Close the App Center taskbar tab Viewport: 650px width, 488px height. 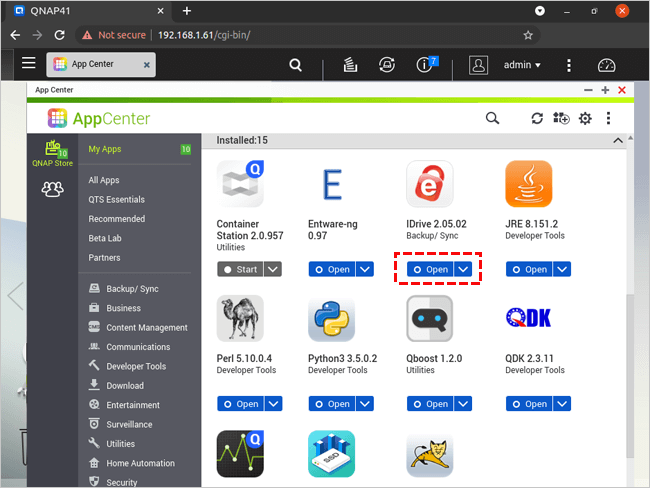[146, 65]
